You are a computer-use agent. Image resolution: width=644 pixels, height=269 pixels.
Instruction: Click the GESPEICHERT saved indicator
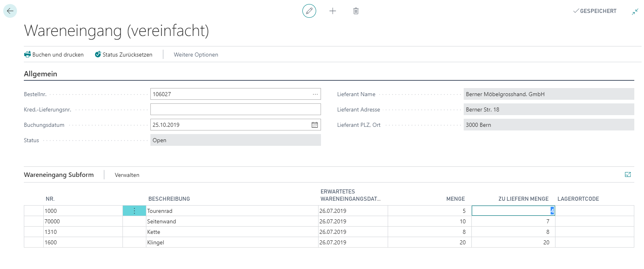595,11
